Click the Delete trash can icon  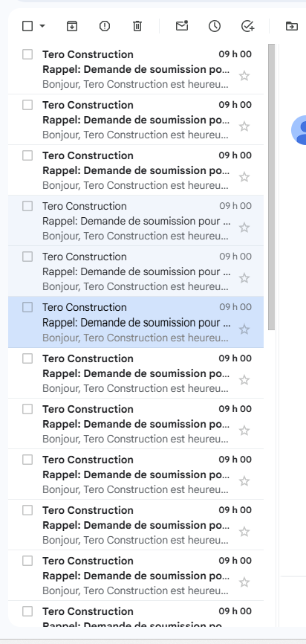(137, 26)
